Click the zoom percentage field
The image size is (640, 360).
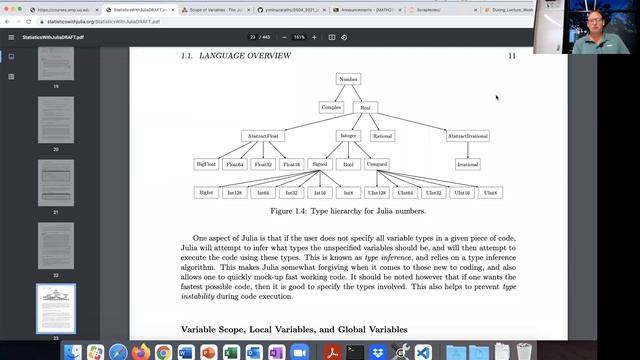point(299,37)
